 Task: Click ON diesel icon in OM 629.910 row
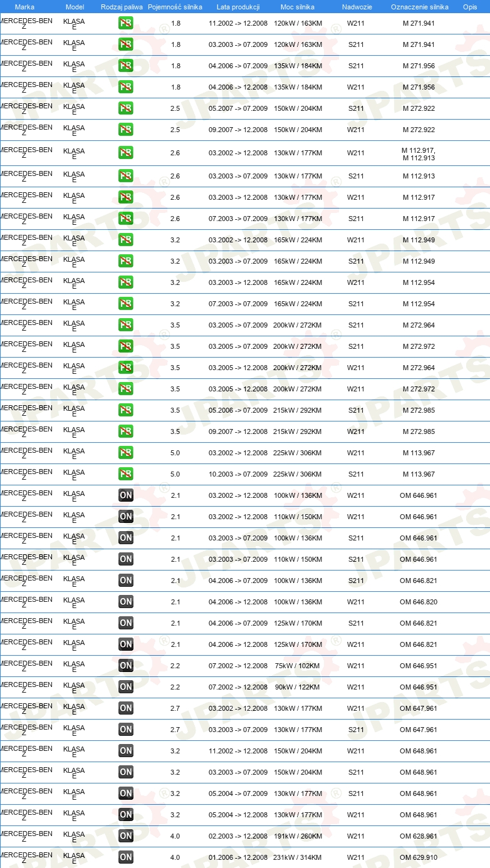pos(126,857)
